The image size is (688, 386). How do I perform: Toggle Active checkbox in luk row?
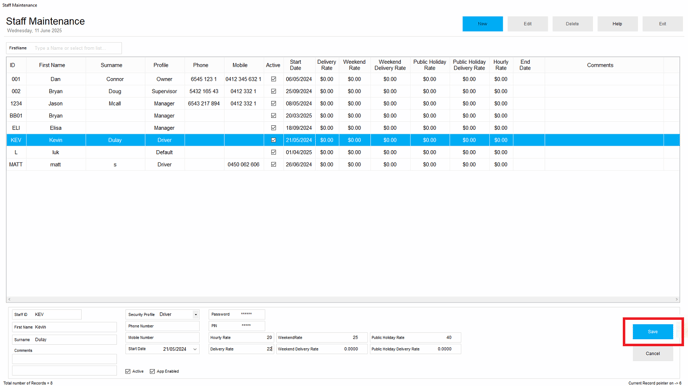pos(273,152)
